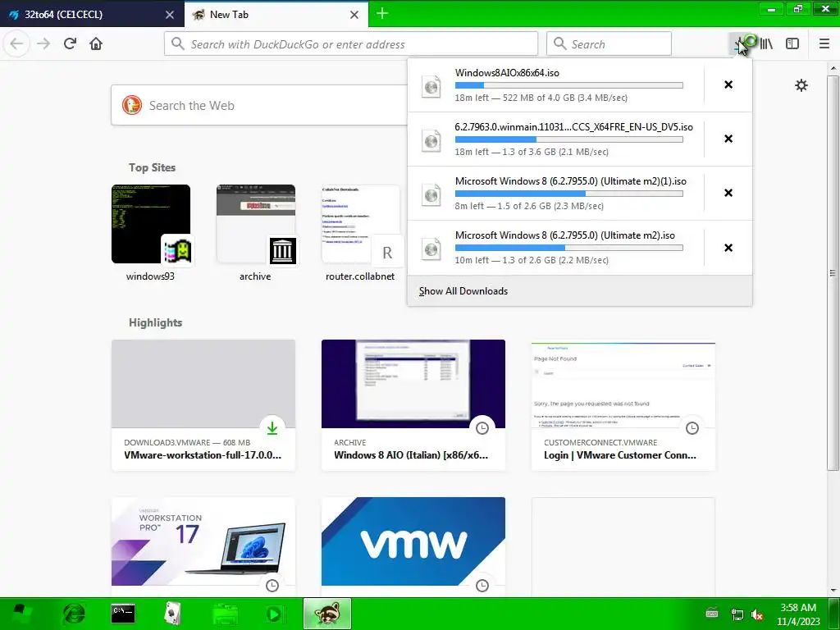Toggle the sidebar view icon
The width and height of the screenshot is (840, 630).
(792, 44)
